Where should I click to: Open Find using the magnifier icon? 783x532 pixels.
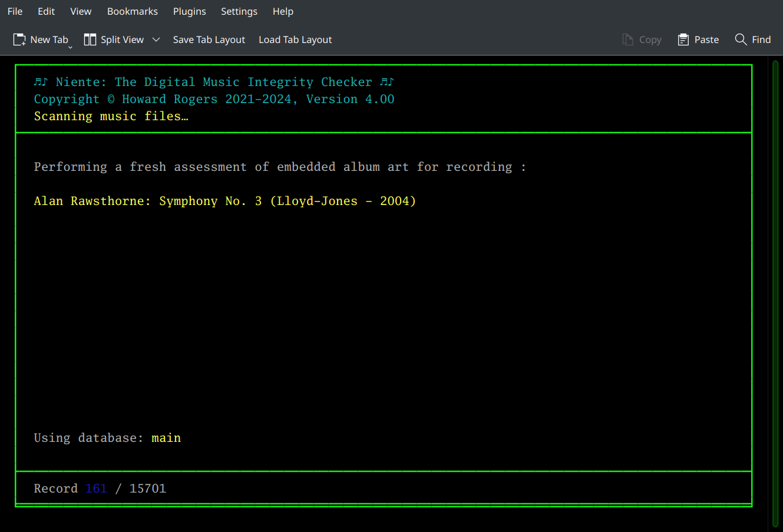click(741, 39)
